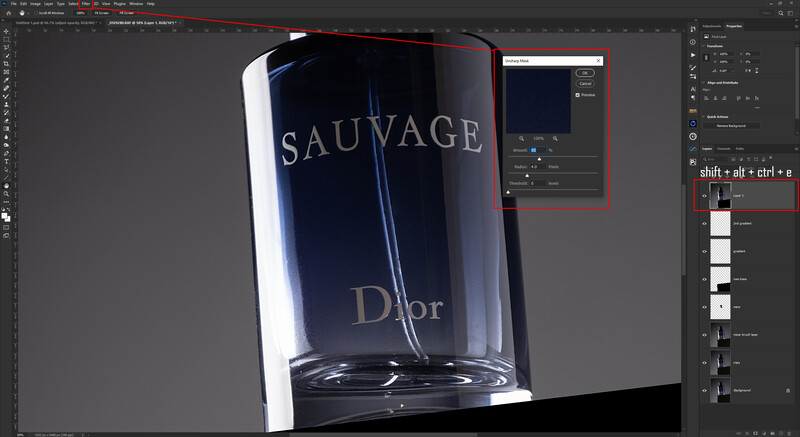Viewport: 800px width, 437px height.
Task: Click the Add layer mask icon
Action: pyautogui.click(x=755, y=433)
